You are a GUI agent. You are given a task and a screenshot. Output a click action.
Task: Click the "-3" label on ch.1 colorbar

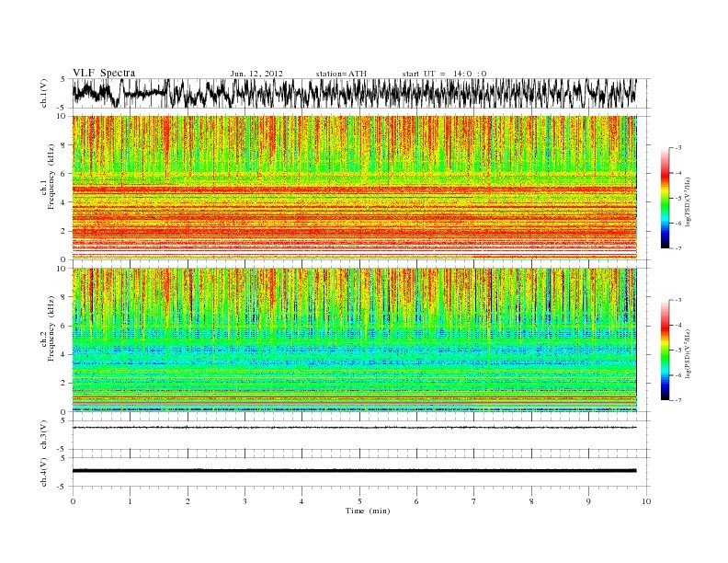[677, 148]
